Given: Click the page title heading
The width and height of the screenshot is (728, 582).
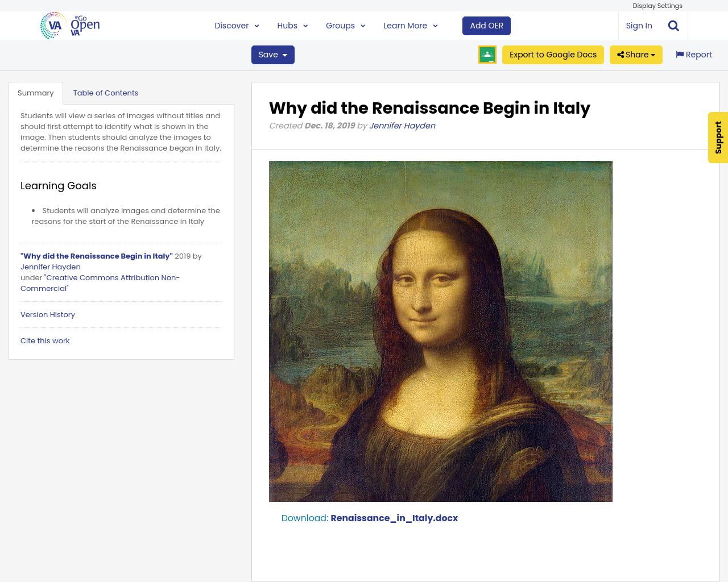Looking at the screenshot, I should click(x=429, y=108).
